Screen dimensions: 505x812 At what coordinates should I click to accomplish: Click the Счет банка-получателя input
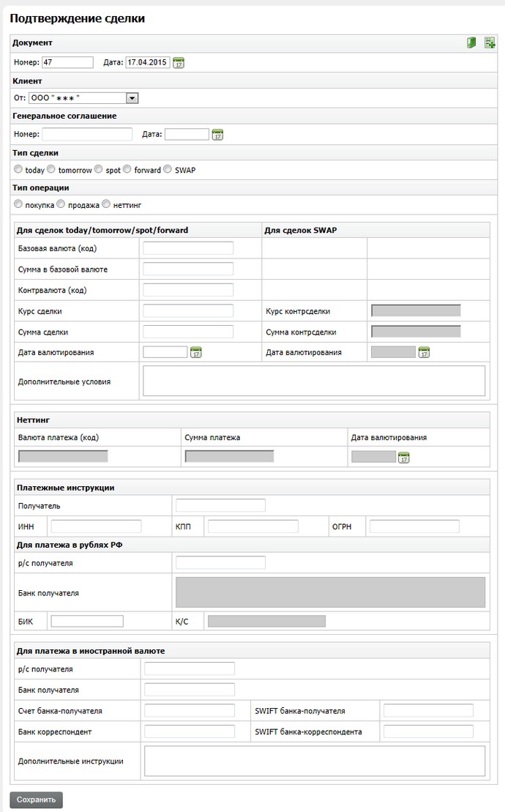pos(190,710)
